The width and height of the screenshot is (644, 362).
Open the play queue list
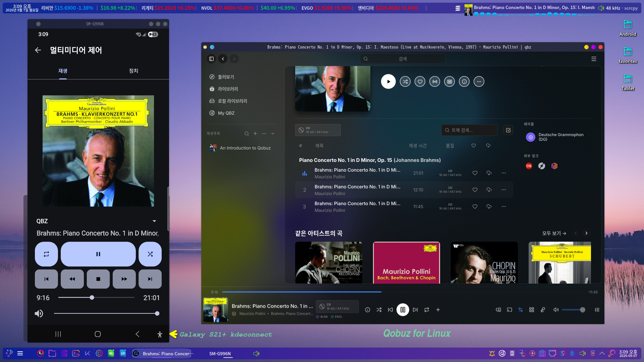(597, 310)
